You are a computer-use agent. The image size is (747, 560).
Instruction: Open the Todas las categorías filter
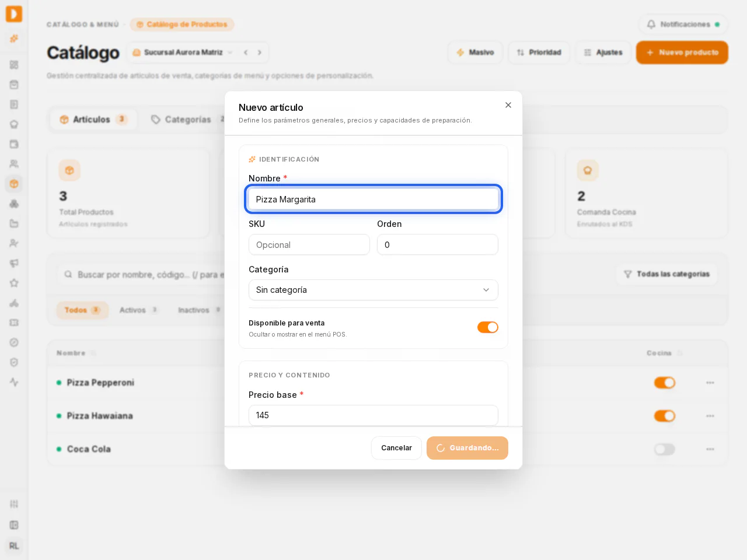[x=667, y=274]
